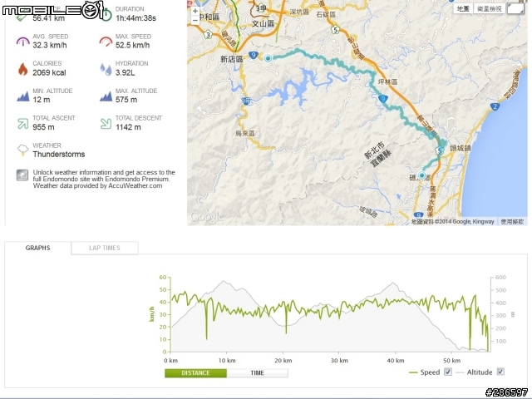Switch graph axis to TIME
This screenshot has height=399, width=532.
(258, 373)
